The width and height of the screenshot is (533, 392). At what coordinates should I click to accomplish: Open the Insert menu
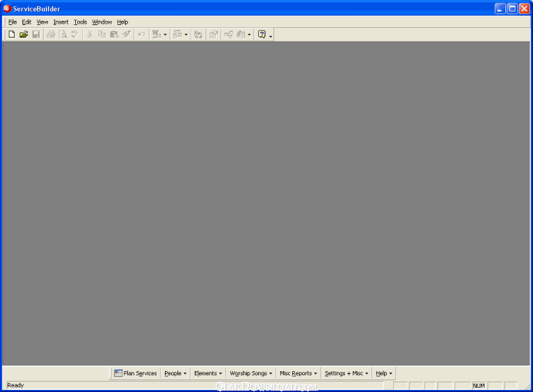coord(61,22)
